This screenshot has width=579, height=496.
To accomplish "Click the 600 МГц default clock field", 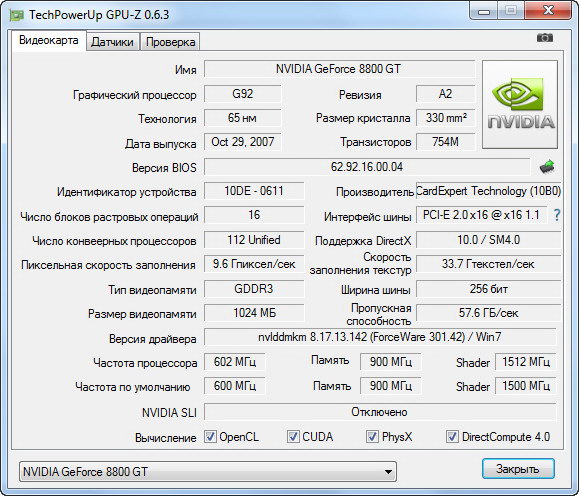I will tap(235, 386).
